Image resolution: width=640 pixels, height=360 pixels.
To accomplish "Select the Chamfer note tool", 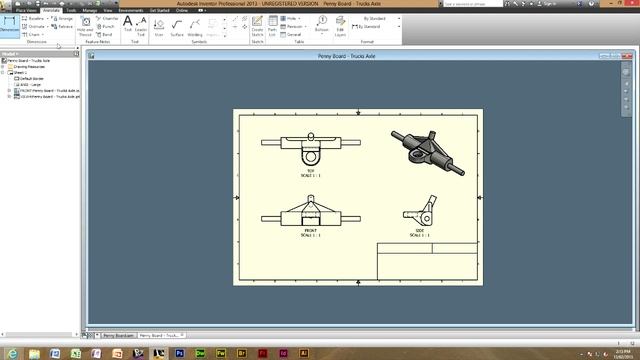I will click(107, 18).
